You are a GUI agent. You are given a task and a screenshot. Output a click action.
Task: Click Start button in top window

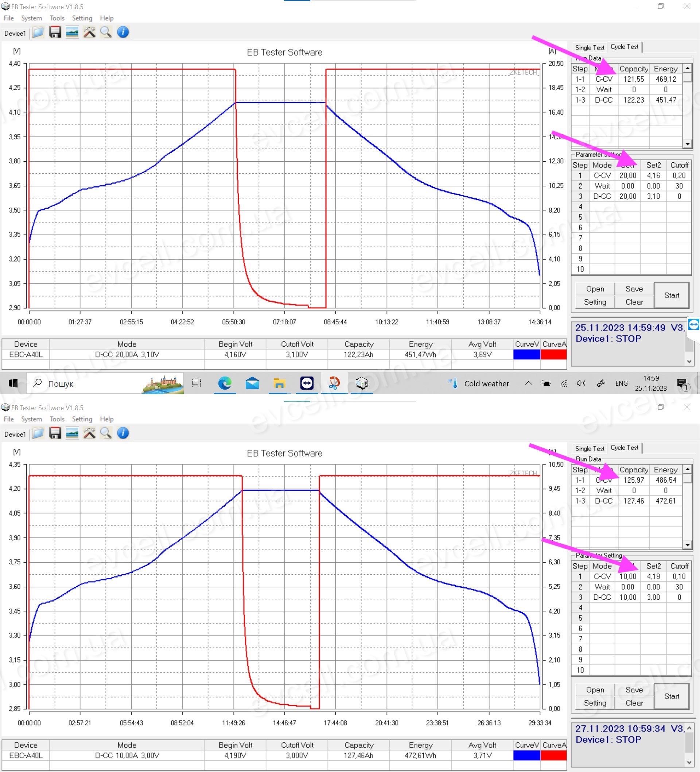pyautogui.click(x=672, y=295)
